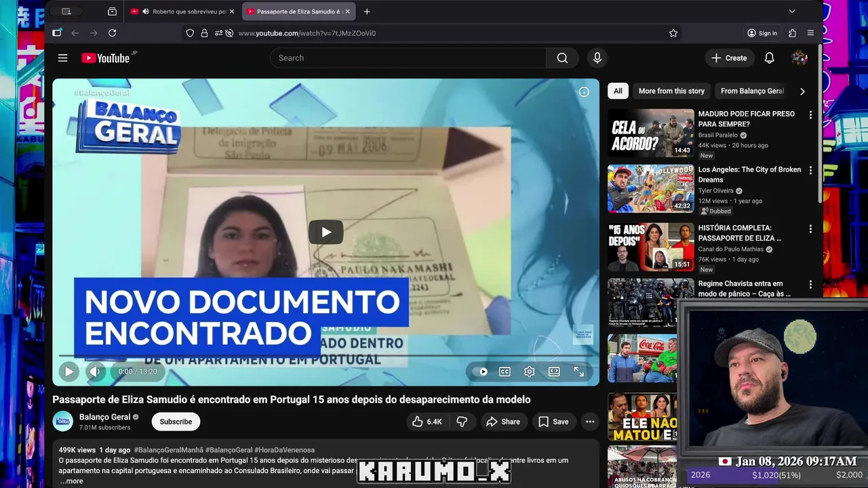
Task: Click the Create button
Action: pos(729,58)
